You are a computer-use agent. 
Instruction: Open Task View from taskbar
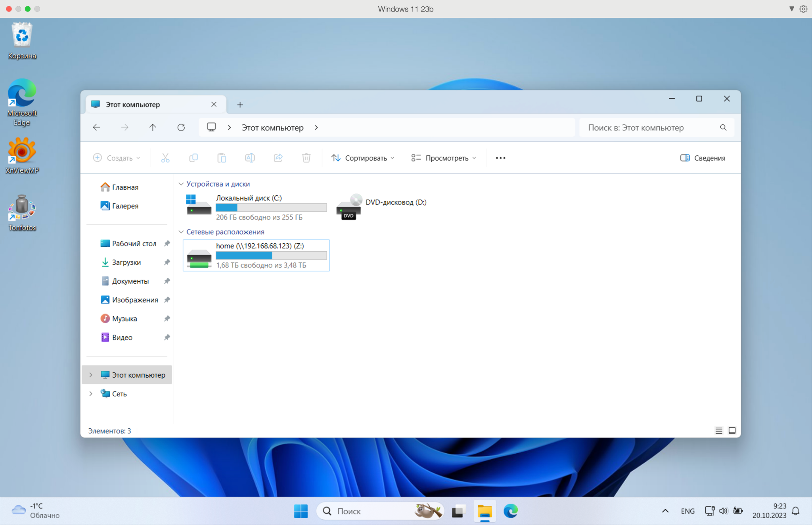pyautogui.click(x=458, y=511)
